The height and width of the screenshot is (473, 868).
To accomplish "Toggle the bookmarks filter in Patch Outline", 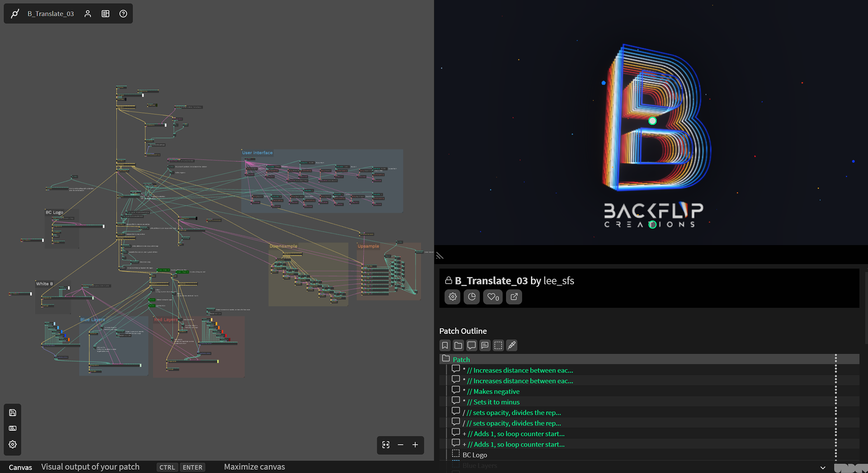I will (x=445, y=345).
